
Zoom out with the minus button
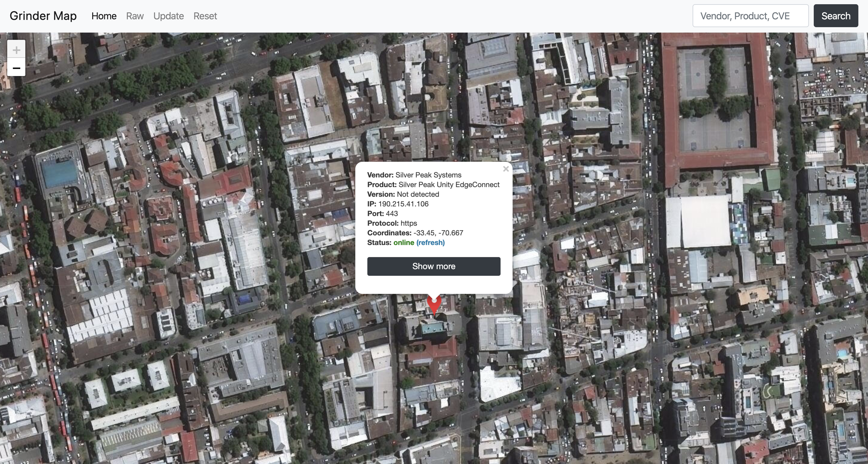pyautogui.click(x=16, y=68)
